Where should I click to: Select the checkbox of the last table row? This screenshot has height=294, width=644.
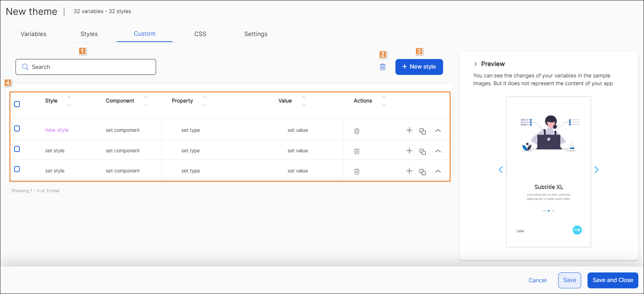tap(17, 169)
